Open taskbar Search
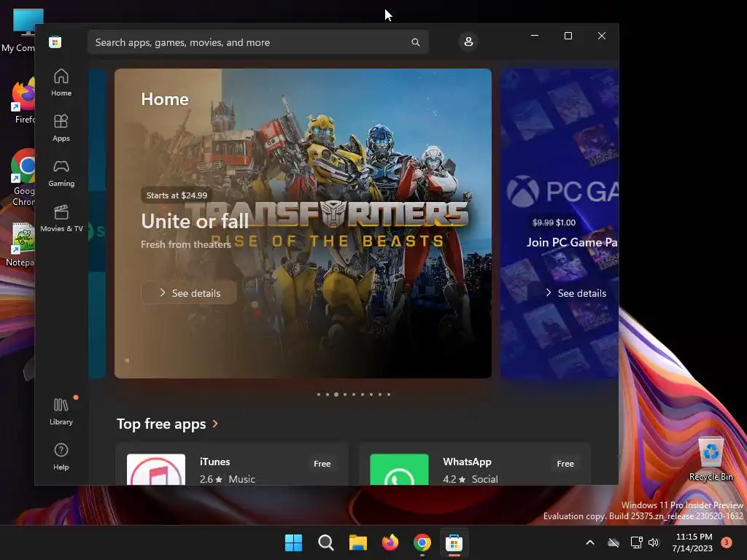This screenshot has width=747, height=560. (326, 542)
